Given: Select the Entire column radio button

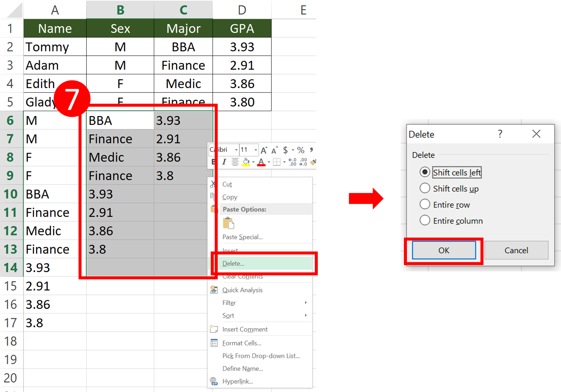Looking at the screenshot, I should click(425, 220).
